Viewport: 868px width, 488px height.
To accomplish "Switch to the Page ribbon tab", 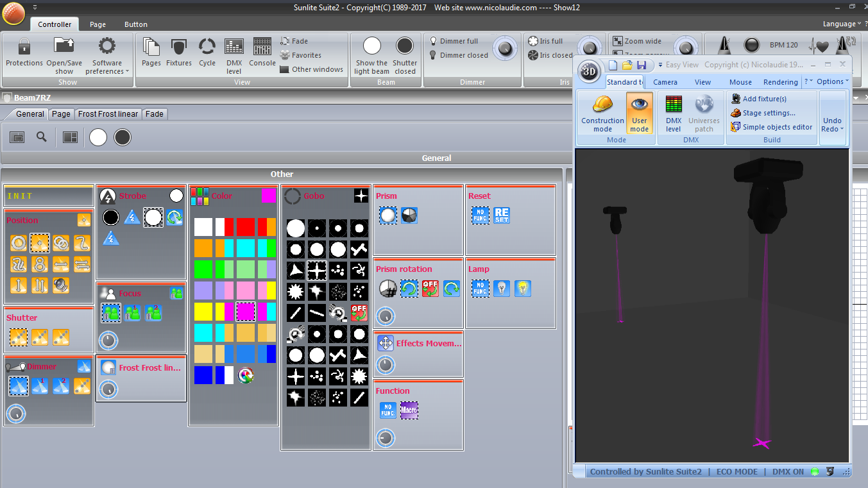I will pos(98,24).
